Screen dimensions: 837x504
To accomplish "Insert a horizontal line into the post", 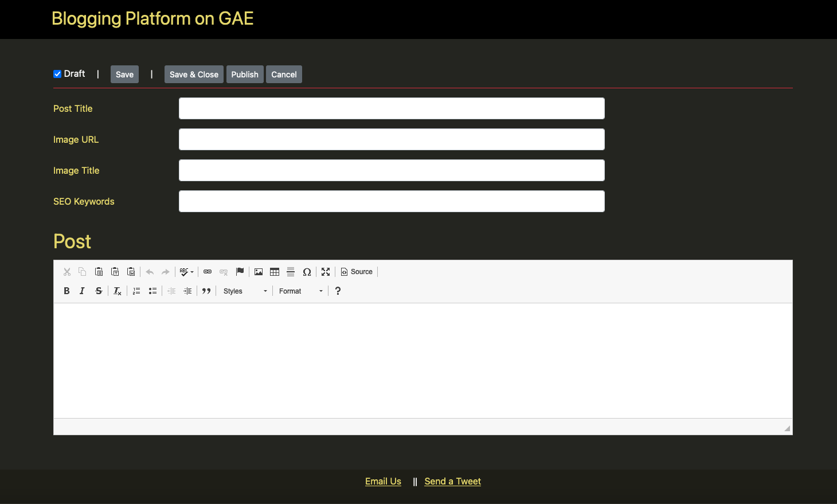I will (291, 271).
